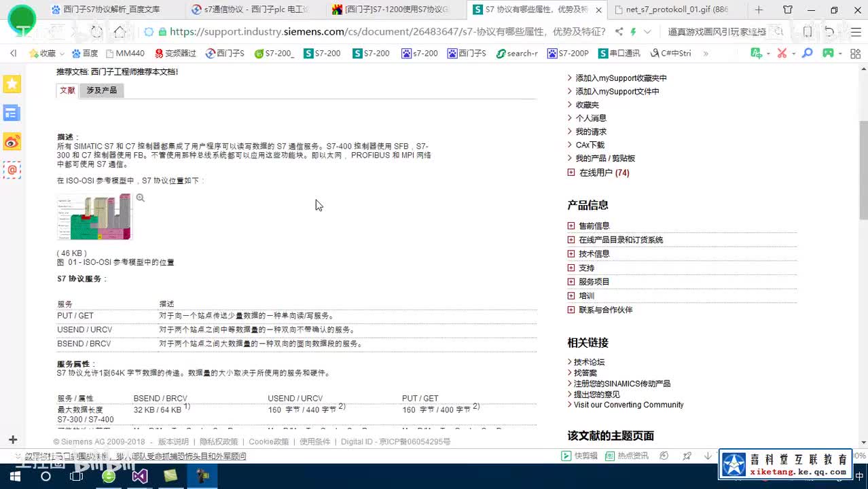This screenshot has height=489, width=868.
Task: Expand the 培训 section
Action: tap(571, 295)
